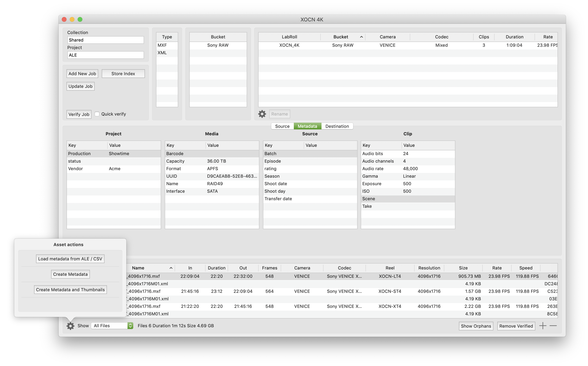Select the Transfer date row
Image resolution: width=588 pixels, height=366 pixels.
310,199
